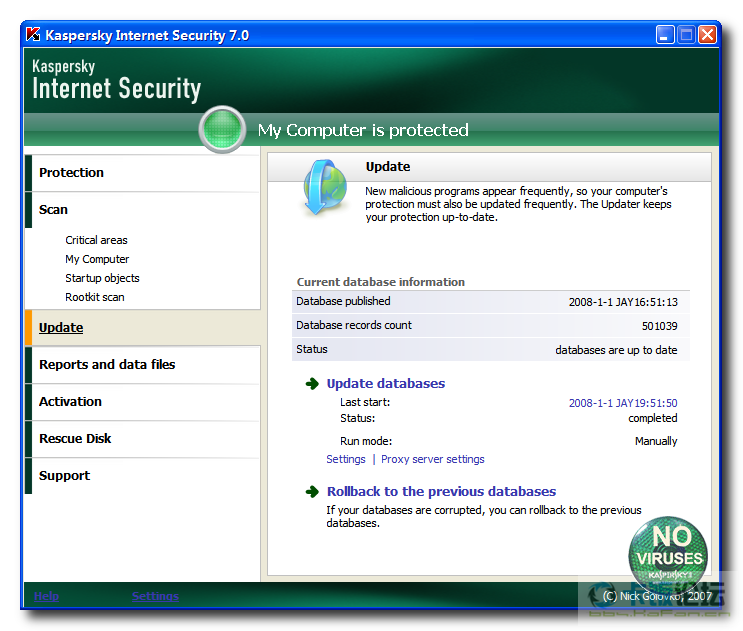This screenshot has width=743, height=631.
Task: Close the Kaspersky Internet Security window
Action: 707,35
